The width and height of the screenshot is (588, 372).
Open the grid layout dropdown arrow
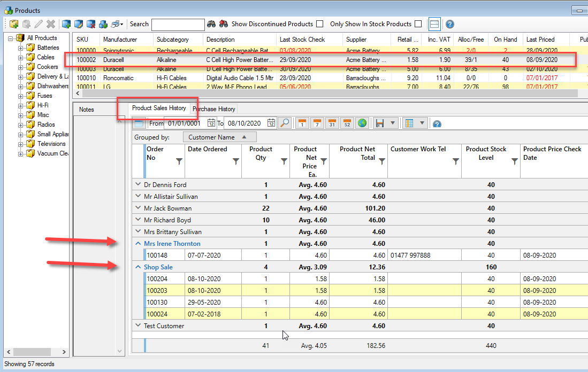click(422, 123)
